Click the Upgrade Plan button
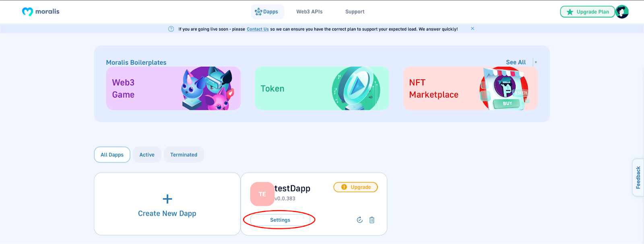 (588, 12)
